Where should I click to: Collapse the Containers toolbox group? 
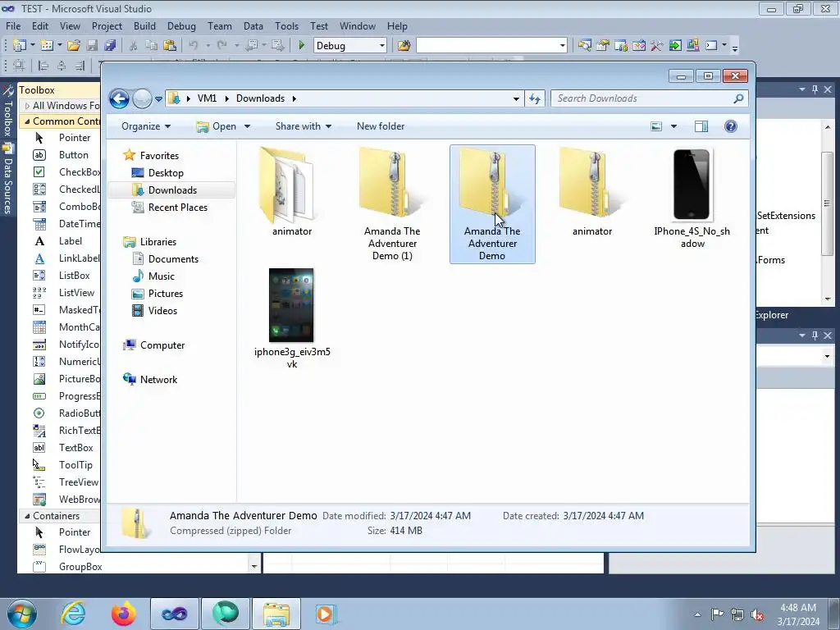[27, 516]
